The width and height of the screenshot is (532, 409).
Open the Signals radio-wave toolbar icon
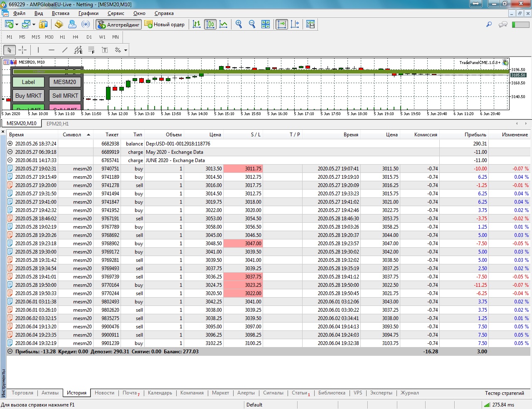(x=86, y=25)
